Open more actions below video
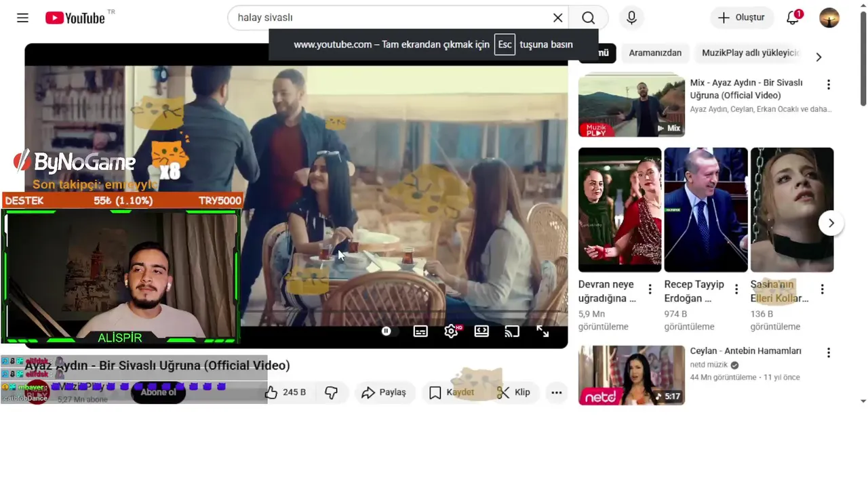Image resolution: width=868 pixels, height=488 pixels. (x=557, y=392)
